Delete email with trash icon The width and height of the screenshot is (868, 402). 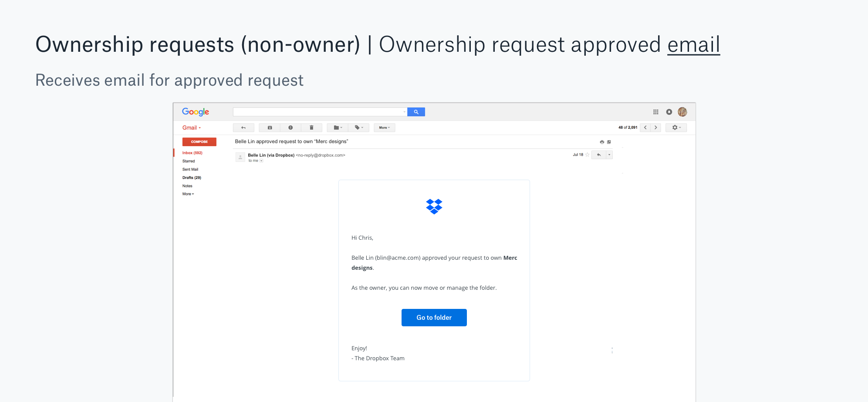pyautogui.click(x=311, y=127)
